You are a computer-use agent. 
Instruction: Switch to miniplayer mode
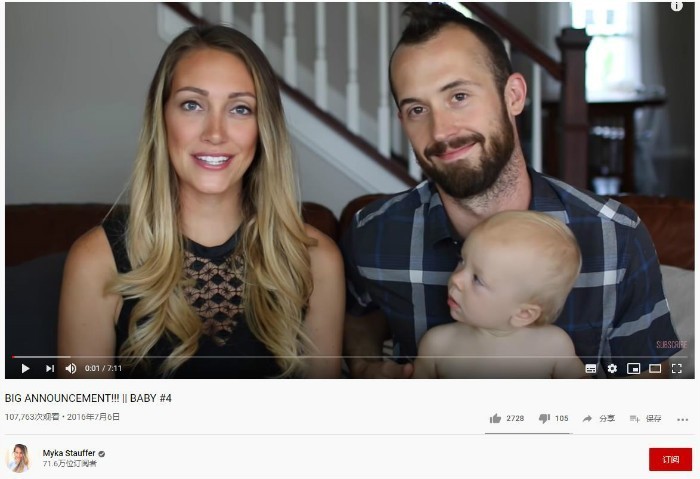click(x=633, y=368)
